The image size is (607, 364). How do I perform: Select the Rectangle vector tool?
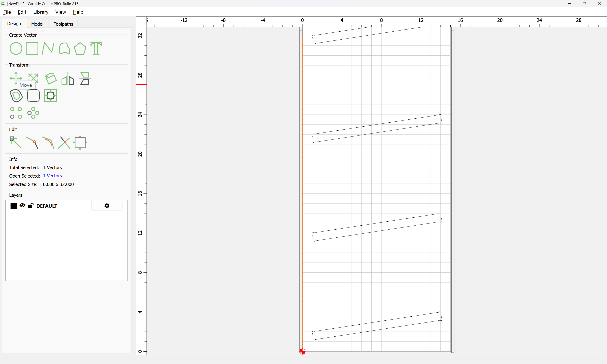click(x=32, y=48)
